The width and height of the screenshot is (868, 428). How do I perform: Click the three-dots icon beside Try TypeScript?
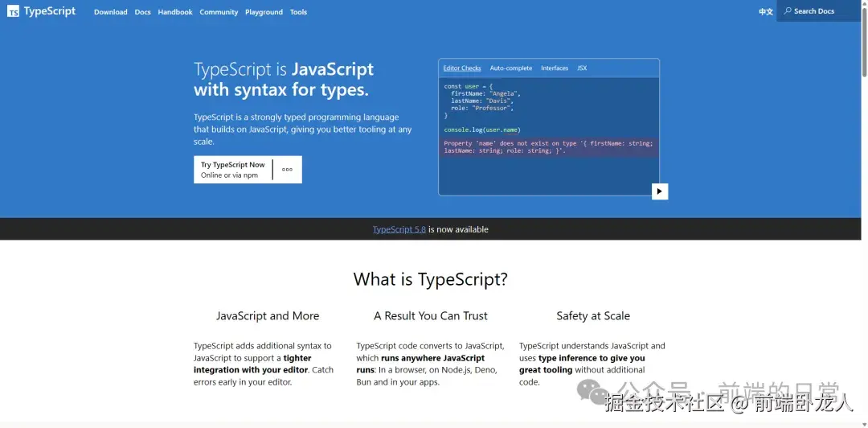click(x=287, y=170)
